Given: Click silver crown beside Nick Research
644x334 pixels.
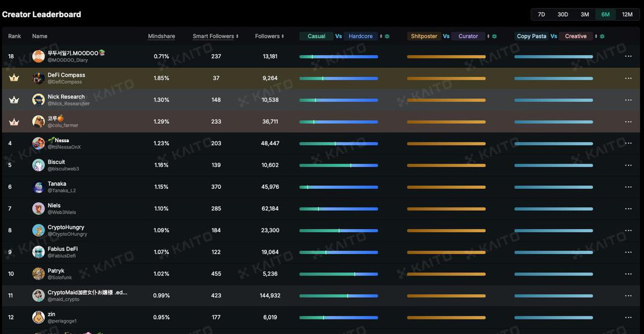Looking at the screenshot, I should coord(14,100).
